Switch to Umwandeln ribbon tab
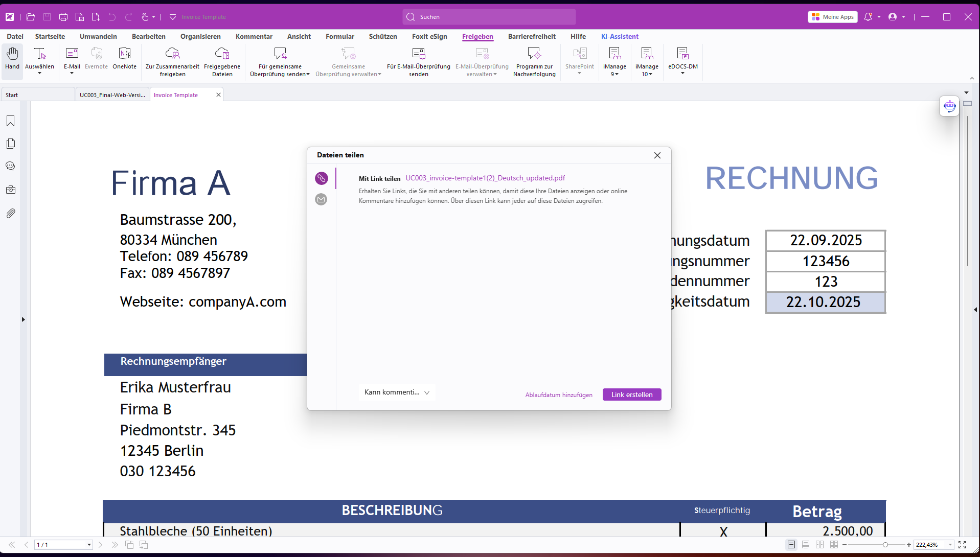980x557 pixels. 98,36
